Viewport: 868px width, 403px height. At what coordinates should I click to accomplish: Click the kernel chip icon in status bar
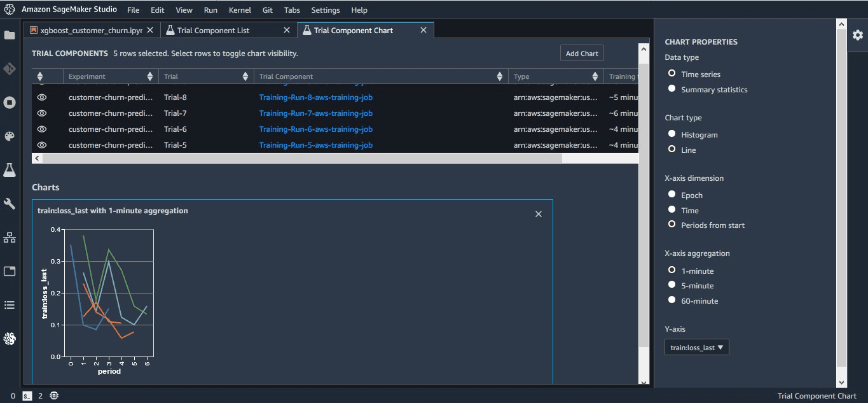tap(54, 395)
